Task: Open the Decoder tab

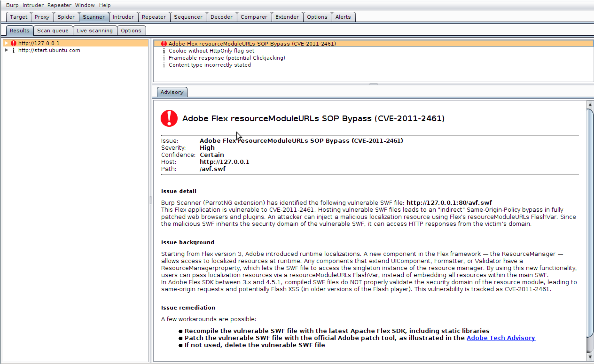Action: pos(222,17)
